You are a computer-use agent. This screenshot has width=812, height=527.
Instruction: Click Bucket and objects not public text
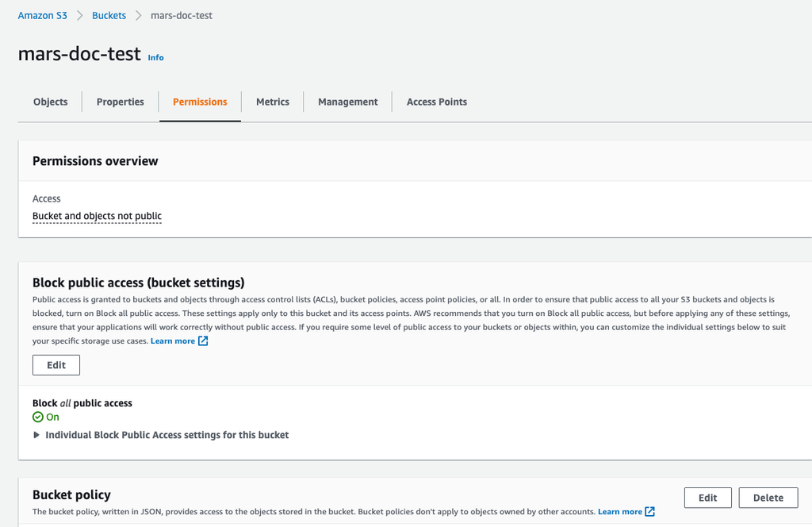(97, 216)
